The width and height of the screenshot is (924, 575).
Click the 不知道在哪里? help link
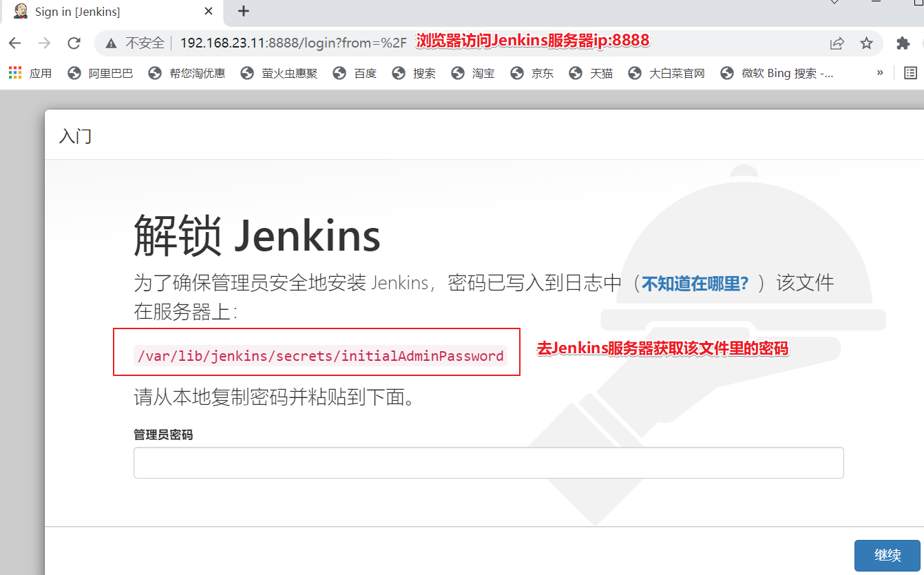pyautogui.click(x=695, y=283)
